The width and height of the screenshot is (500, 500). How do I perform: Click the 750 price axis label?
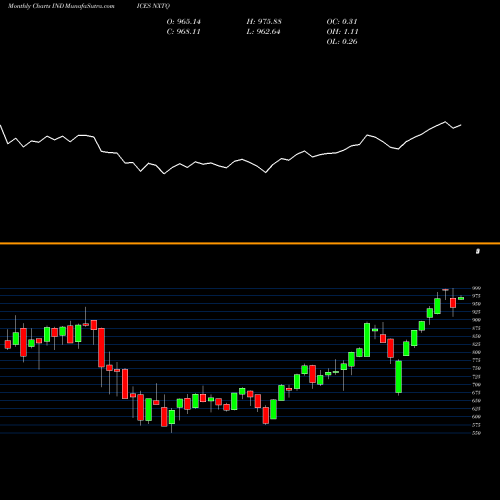click(476, 368)
